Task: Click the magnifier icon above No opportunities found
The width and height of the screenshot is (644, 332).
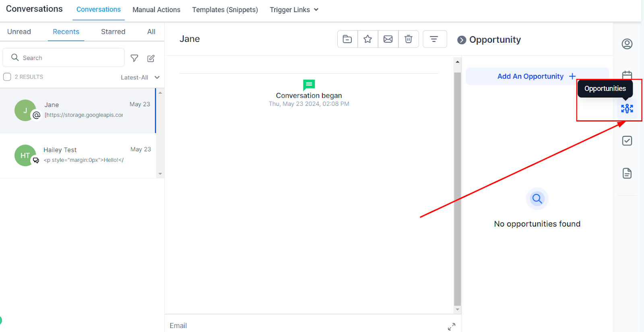Action: click(x=537, y=199)
